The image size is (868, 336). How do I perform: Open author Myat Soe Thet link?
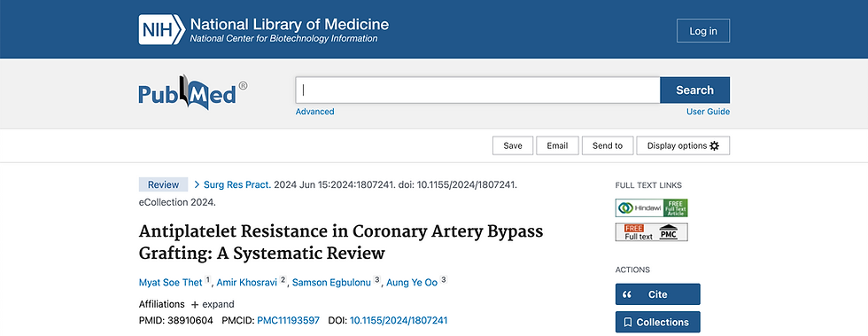pos(170,283)
